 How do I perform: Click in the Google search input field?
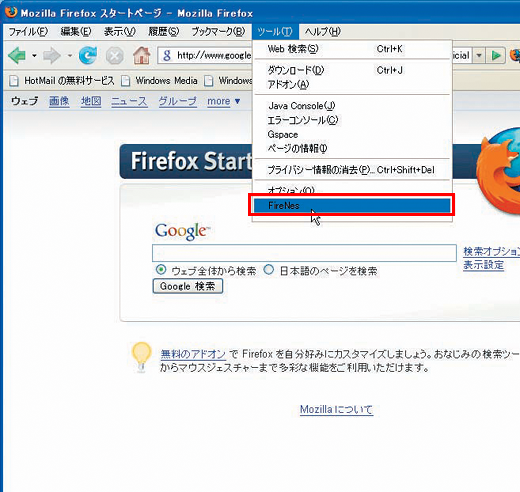[x=304, y=253]
